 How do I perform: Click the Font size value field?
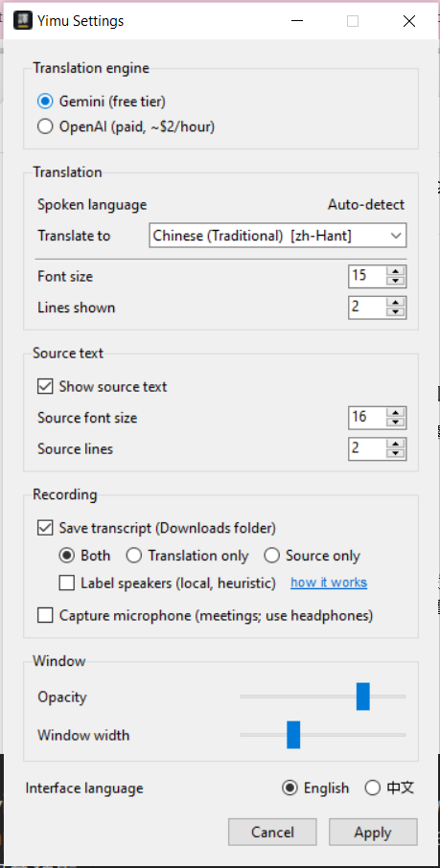click(367, 276)
